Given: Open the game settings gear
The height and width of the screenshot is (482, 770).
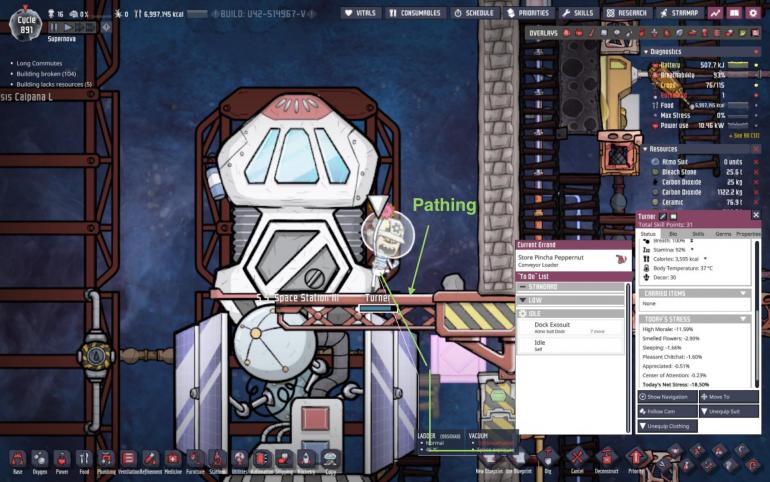Looking at the screenshot, I should point(753,13).
